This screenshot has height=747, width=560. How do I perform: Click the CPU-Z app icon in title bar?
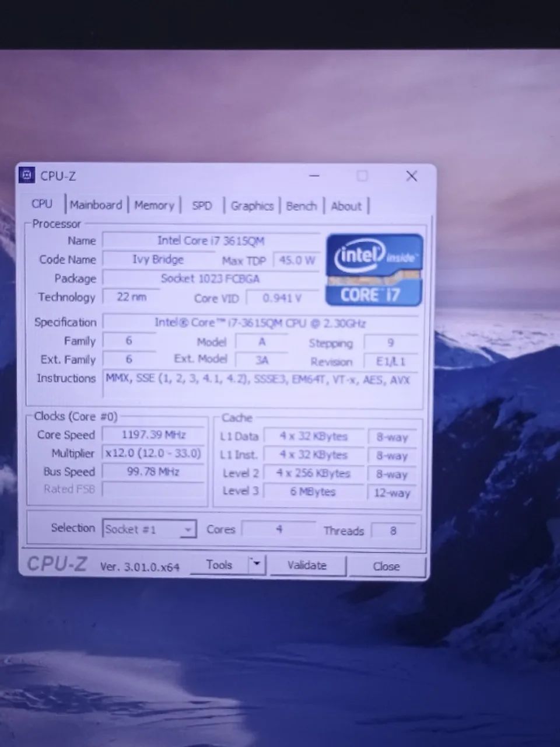pos(26,175)
